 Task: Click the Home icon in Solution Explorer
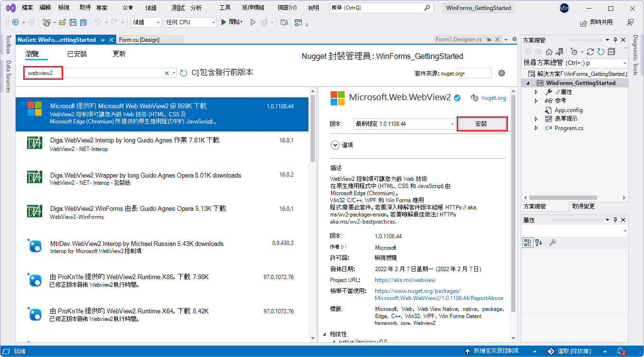pyautogui.click(x=549, y=51)
